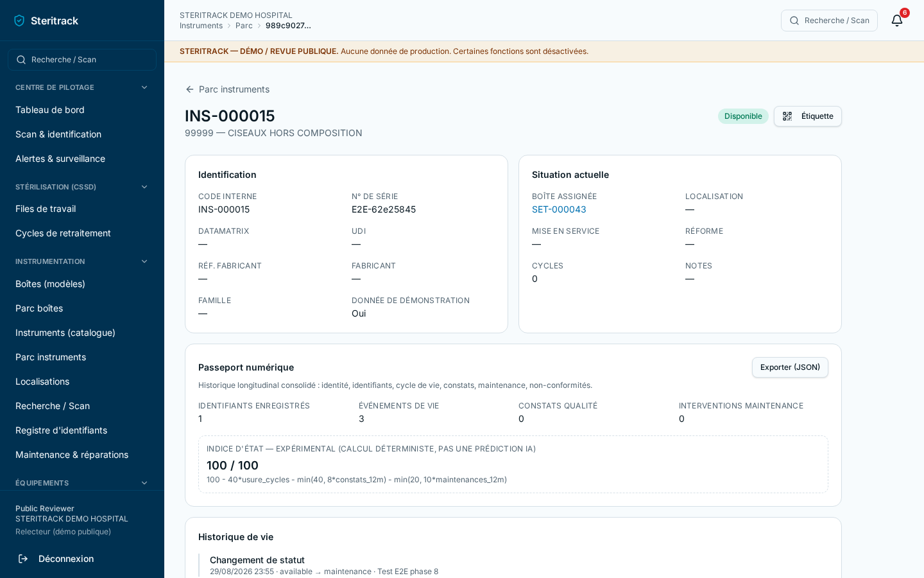Screen dimensions: 924x578
Task: Click top-right Recherche / Scan field
Action: [x=829, y=21]
